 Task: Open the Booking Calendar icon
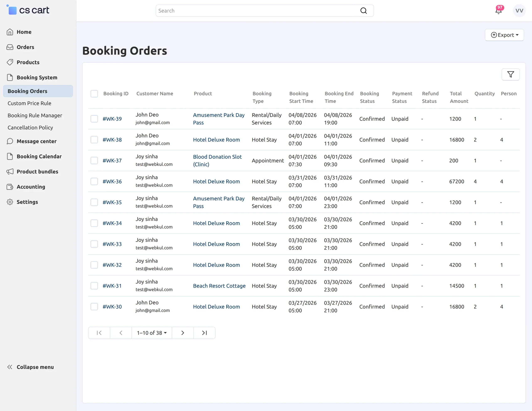pyautogui.click(x=10, y=157)
